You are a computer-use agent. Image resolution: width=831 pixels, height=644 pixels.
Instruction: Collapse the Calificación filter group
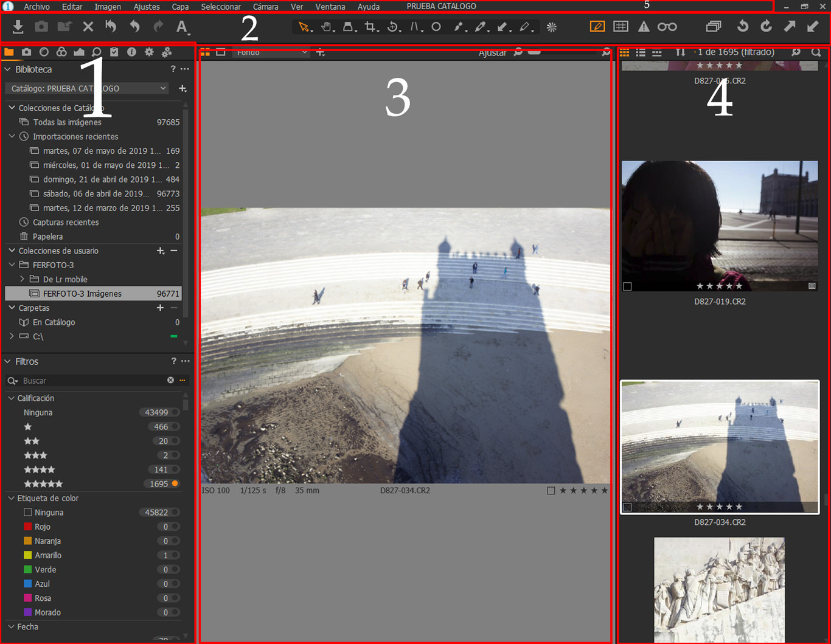12,398
